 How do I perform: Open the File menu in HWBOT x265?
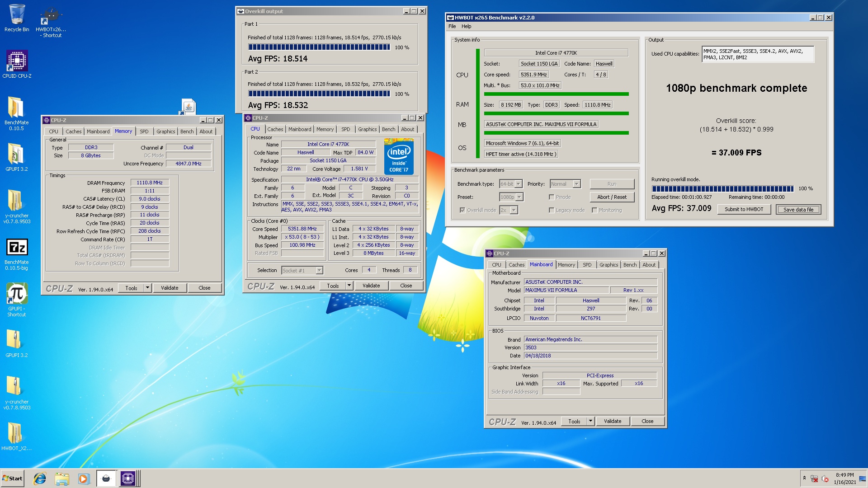pos(452,26)
